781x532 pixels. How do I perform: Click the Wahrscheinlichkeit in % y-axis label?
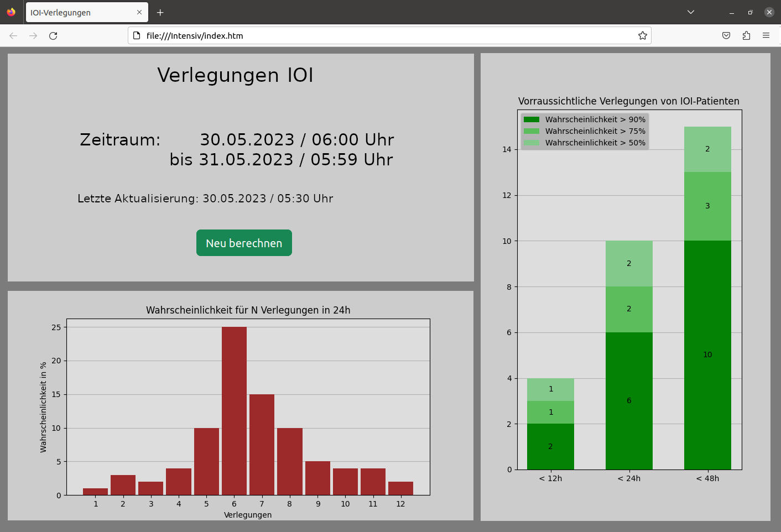tap(43, 407)
